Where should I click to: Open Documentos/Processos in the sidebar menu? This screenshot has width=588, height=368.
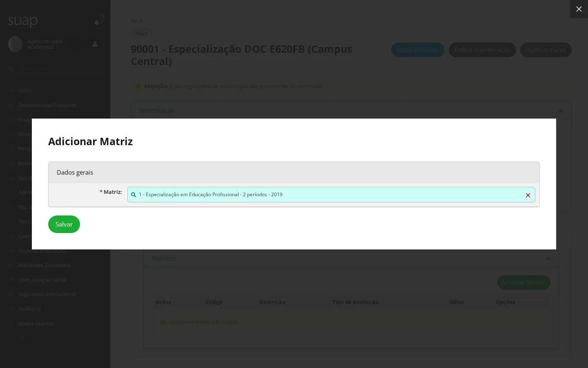point(47,105)
